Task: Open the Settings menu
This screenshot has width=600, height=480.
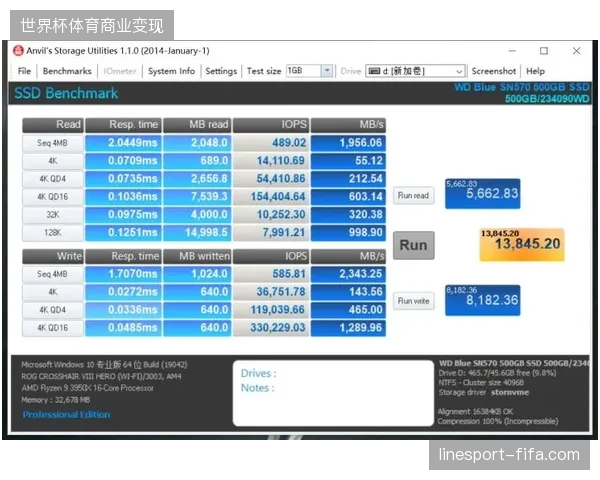Action: pyautogui.click(x=221, y=71)
